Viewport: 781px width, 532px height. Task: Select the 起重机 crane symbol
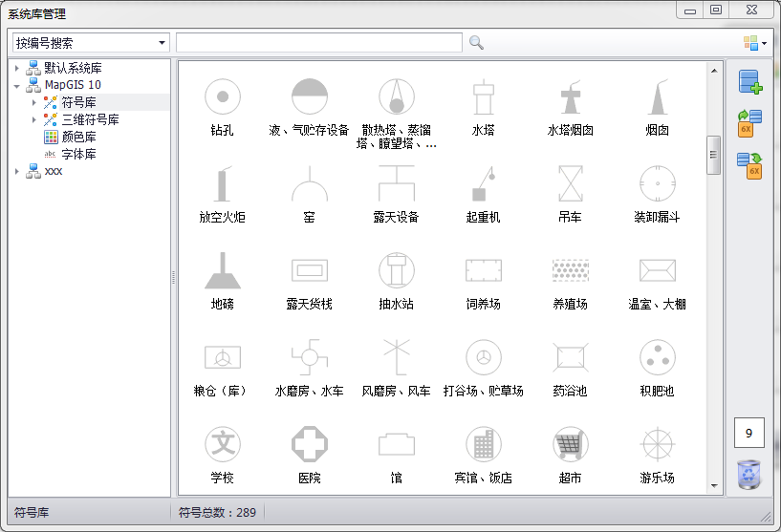483,183
